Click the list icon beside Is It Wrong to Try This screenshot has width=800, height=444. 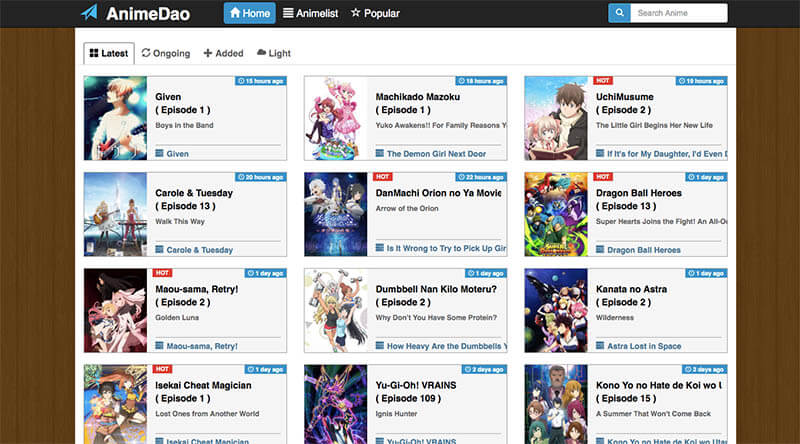point(380,248)
